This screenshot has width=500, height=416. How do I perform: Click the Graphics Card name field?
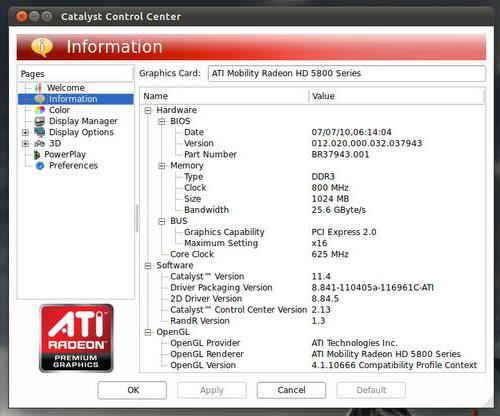[347, 73]
